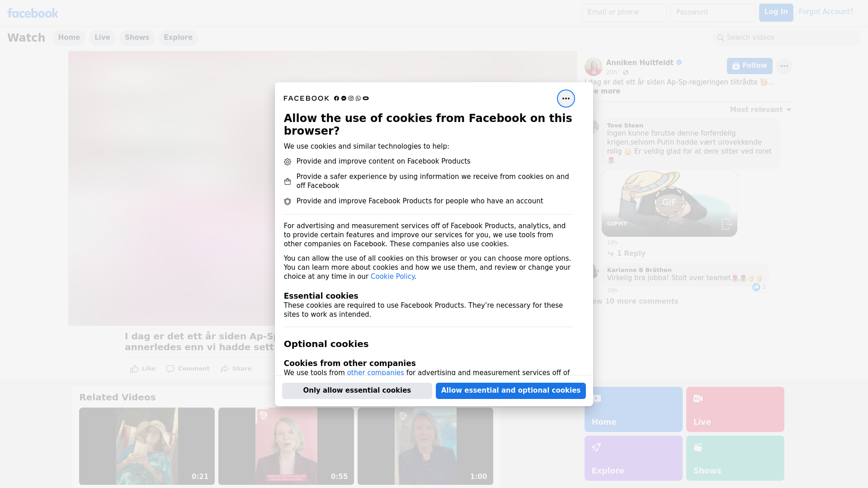Open the cookie dialog more options button
This screenshot has width=868, height=488.
pyautogui.click(x=566, y=99)
